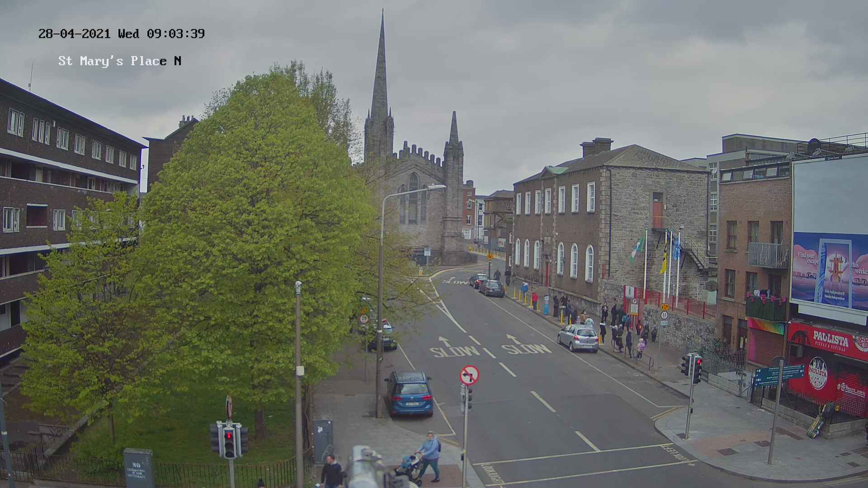Viewport: 868px width, 488px height.
Task: Click the no-left-turn road sign
Action: pos(469,375)
